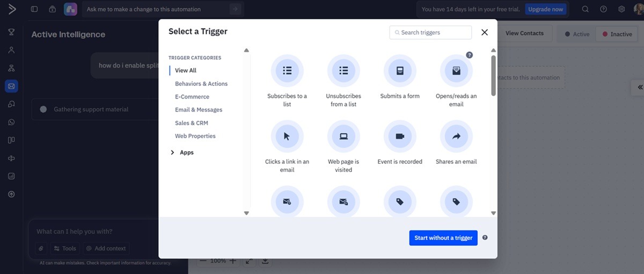Expand the Apps trigger category
Viewport: 644px width, 274px height.
181,153
